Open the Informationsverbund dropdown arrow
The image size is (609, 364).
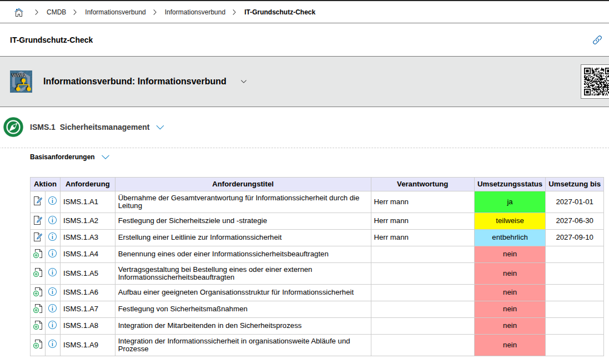coord(243,81)
